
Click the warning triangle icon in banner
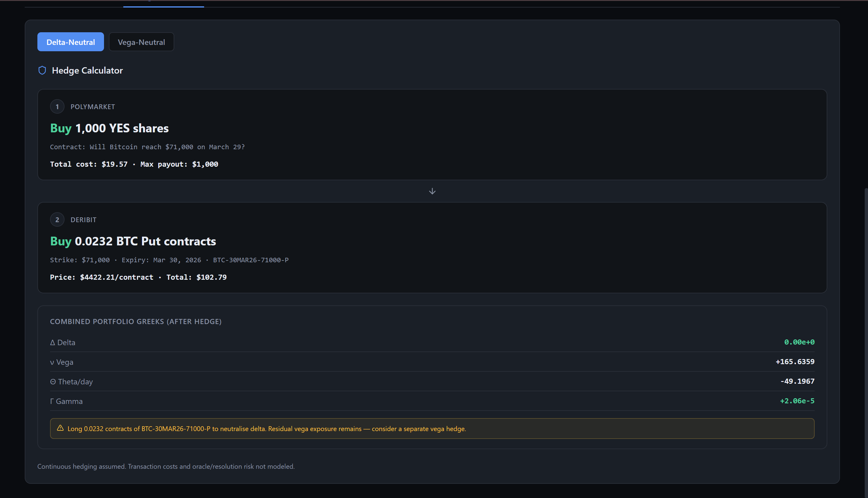[60, 428]
